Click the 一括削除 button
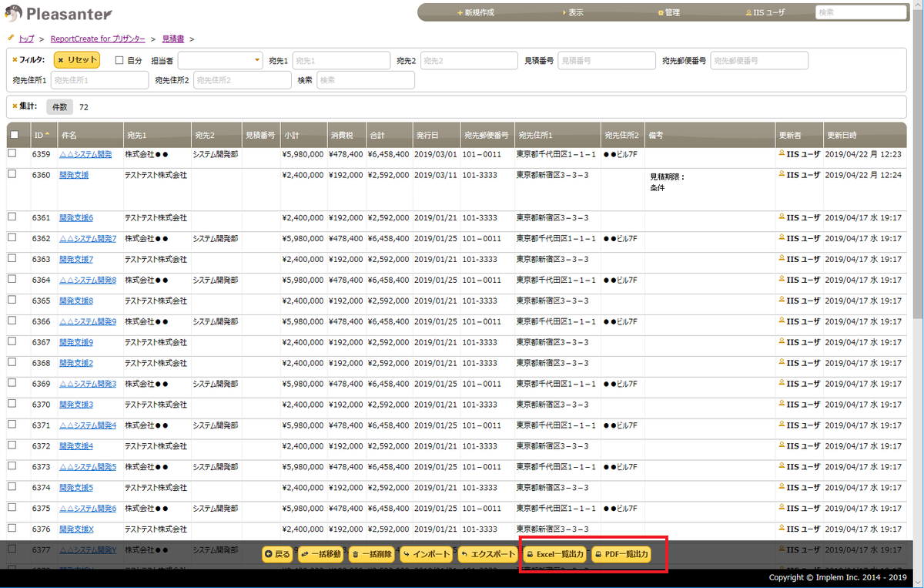924x588 pixels. click(371, 554)
